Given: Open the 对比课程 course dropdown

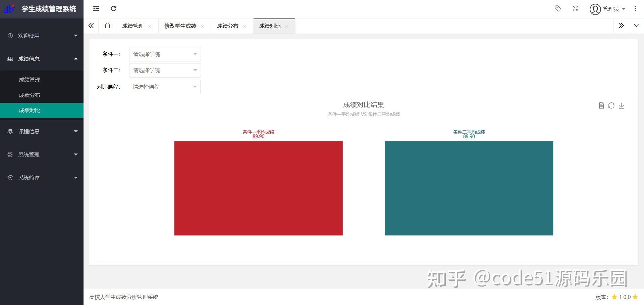Looking at the screenshot, I should 164,87.
